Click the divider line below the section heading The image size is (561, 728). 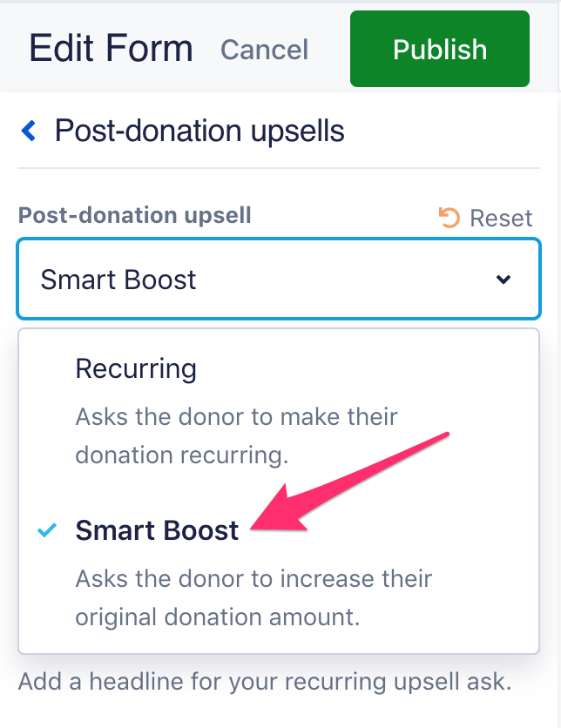tap(279, 168)
